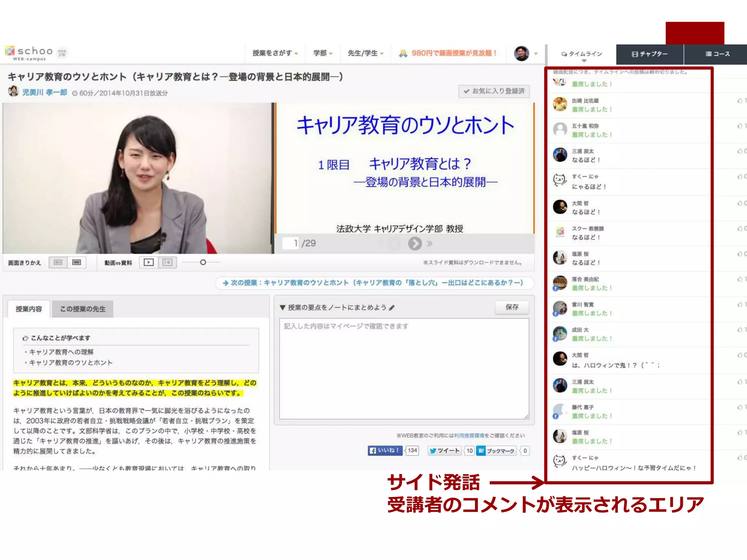Click the slide page number field
Viewport: 747px width, 560px height.
coord(291,243)
